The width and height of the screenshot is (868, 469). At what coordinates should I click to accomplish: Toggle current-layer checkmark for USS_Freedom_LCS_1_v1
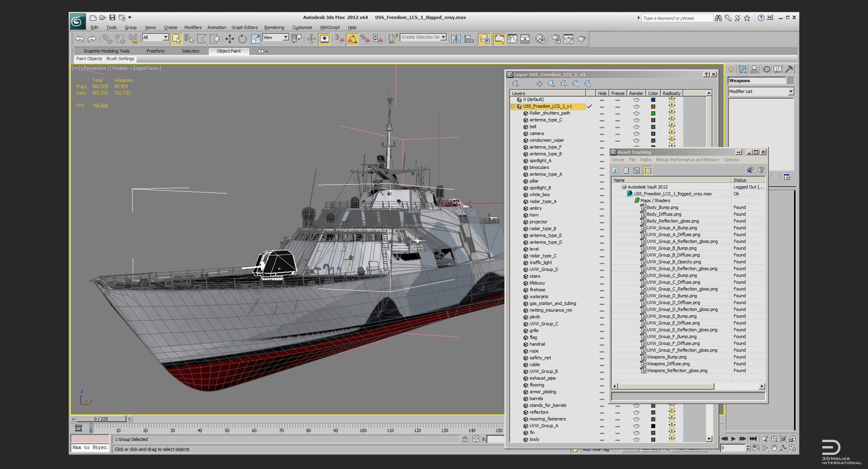[x=589, y=107]
